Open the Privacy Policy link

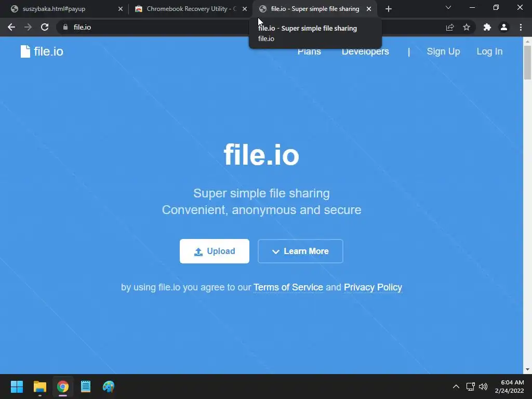[x=373, y=287]
